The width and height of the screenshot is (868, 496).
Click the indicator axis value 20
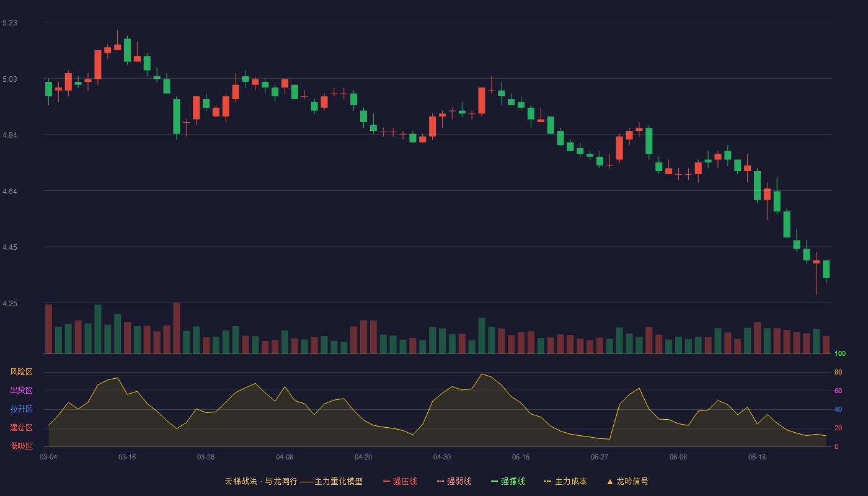coord(838,428)
